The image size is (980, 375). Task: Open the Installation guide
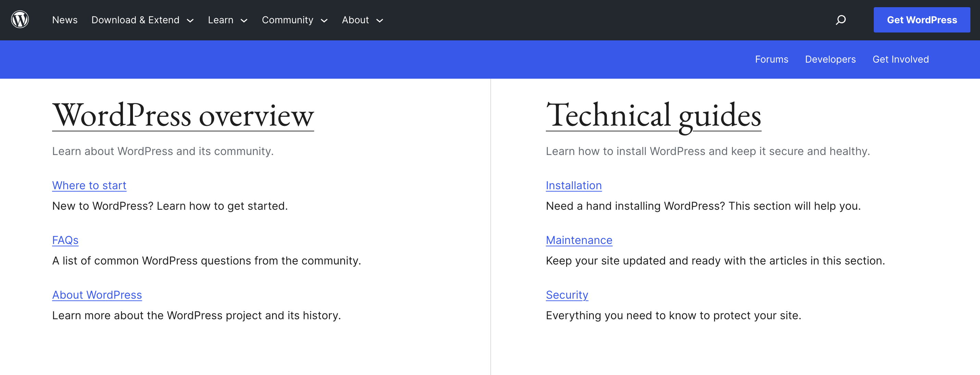[574, 185]
